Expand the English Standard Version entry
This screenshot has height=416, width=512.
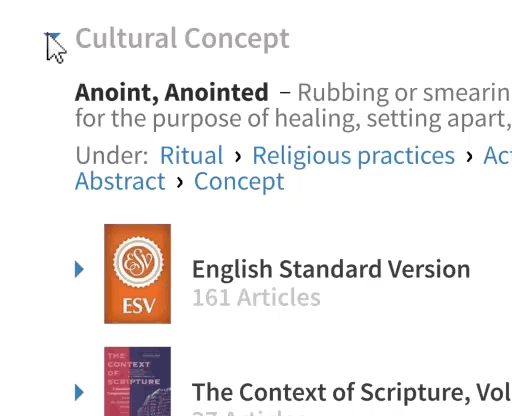(79, 269)
